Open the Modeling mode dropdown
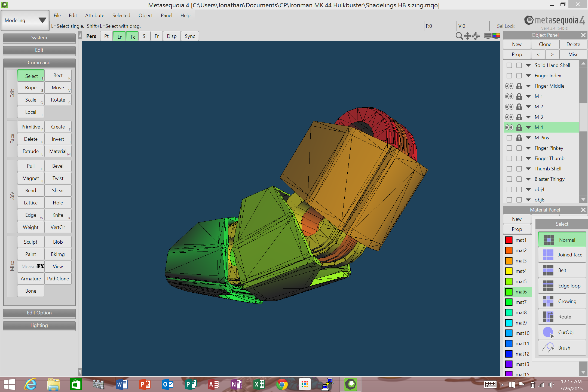The height and width of the screenshot is (392, 588). click(x=25, y=20)
